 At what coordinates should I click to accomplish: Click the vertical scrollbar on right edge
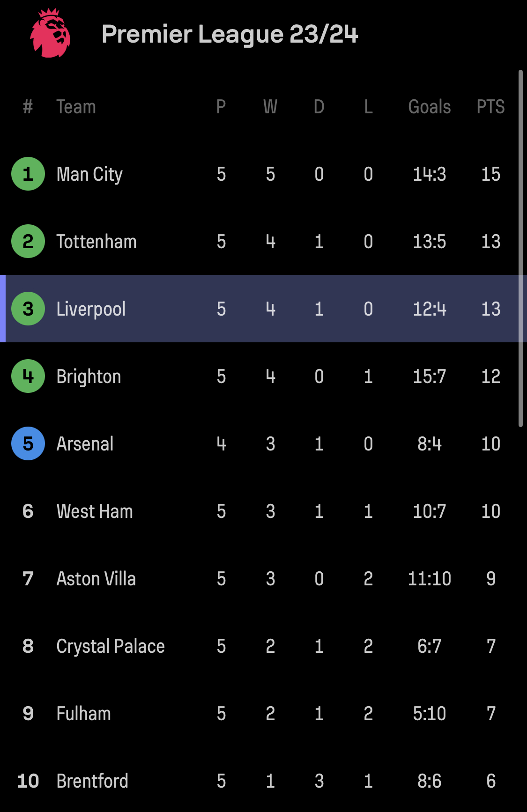coord(520,248)
